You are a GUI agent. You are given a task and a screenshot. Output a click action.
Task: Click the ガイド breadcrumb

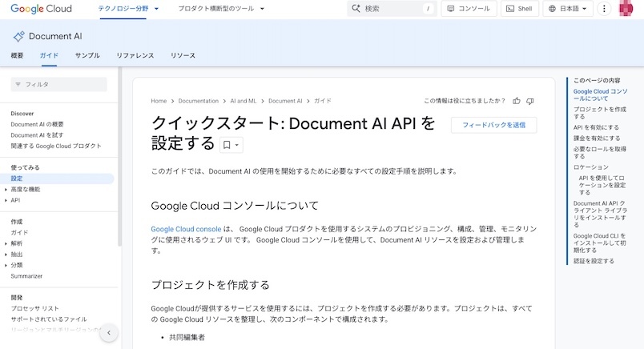click(x=323, y=101)
